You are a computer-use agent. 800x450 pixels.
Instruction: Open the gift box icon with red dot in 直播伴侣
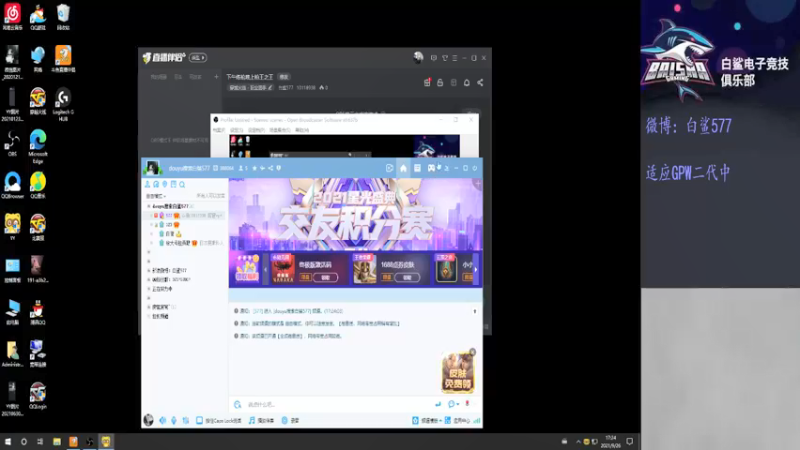427,83
